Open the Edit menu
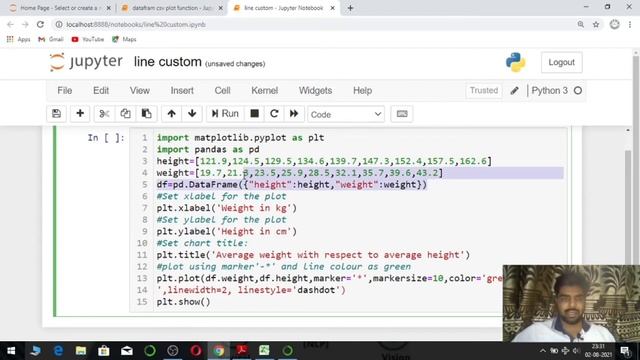This screenshot has width=640, height=360. point(101,91)
